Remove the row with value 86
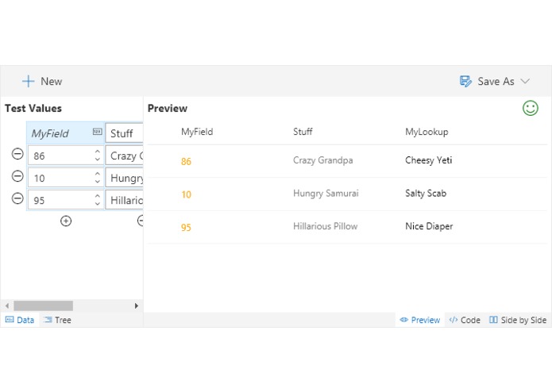This screenshot has height=392, width=552. 17,154
